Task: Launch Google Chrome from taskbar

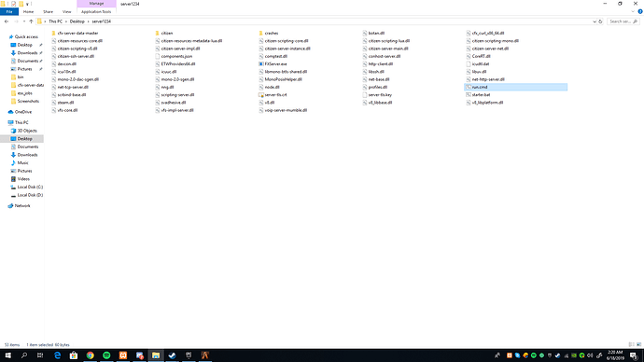Action: coord(90,355)
